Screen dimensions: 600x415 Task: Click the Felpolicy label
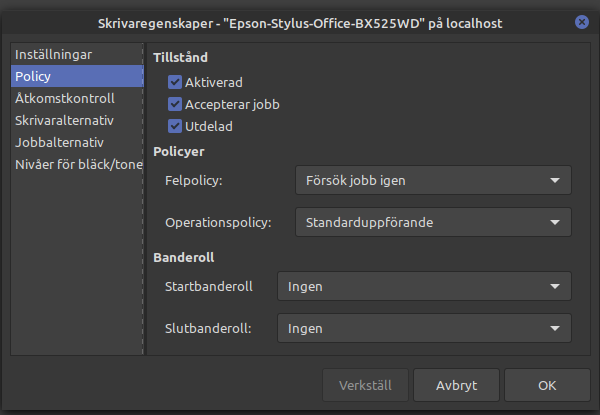click(194, 180)
